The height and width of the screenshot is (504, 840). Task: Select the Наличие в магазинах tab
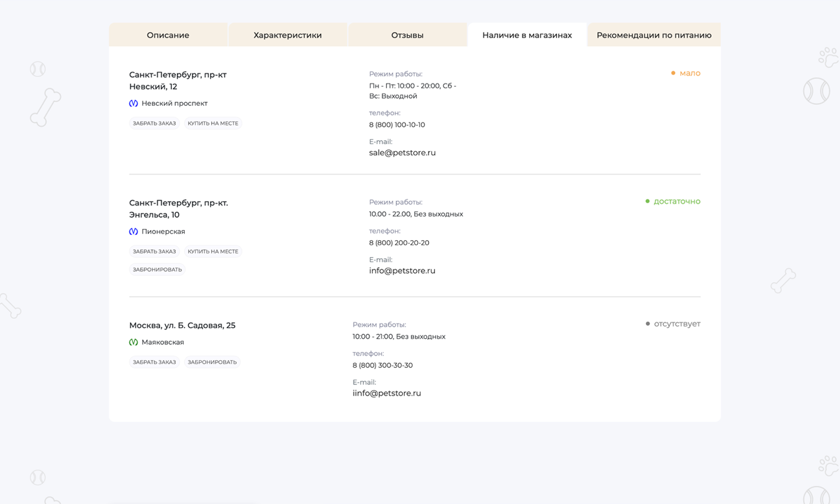[x=527, y=35]
